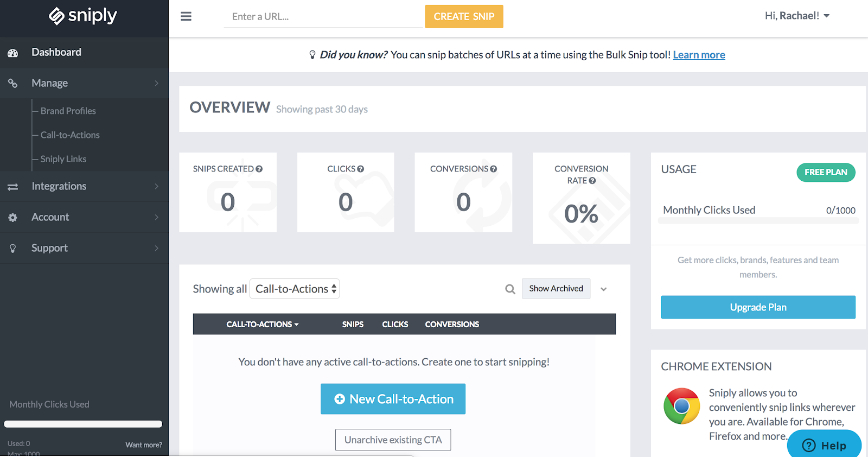The height and width of the screenshot is (457, 868).
Task: Click the CONVERSIONS column header
Action: (452, 324)
